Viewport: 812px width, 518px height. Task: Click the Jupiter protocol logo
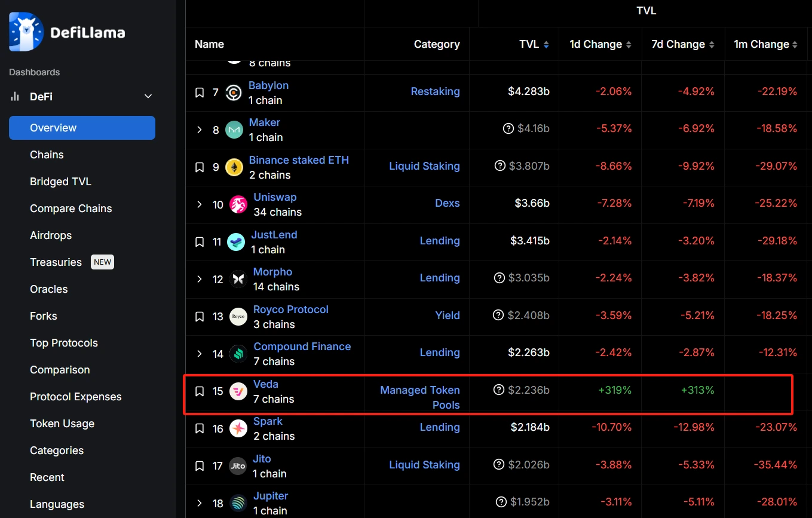(x=238, y=503)
